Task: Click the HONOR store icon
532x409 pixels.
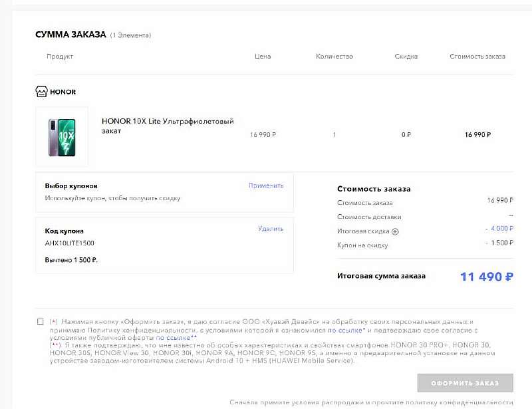Action: click(41, 92)
